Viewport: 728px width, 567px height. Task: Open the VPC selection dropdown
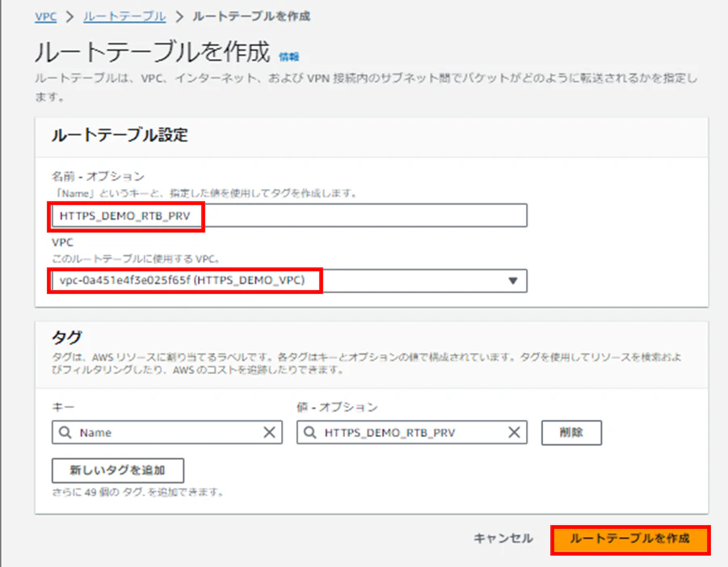click(x=289, y=281)
